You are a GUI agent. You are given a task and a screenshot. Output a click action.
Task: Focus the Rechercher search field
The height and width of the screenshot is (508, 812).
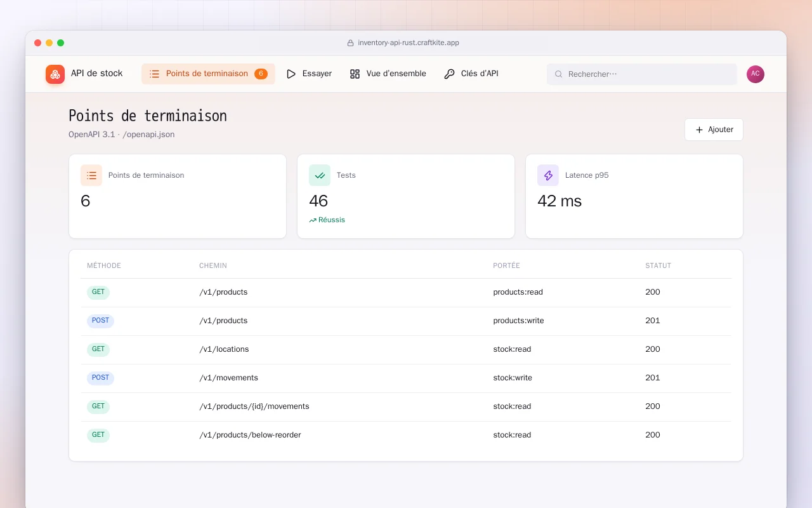(x=642, y=74)
